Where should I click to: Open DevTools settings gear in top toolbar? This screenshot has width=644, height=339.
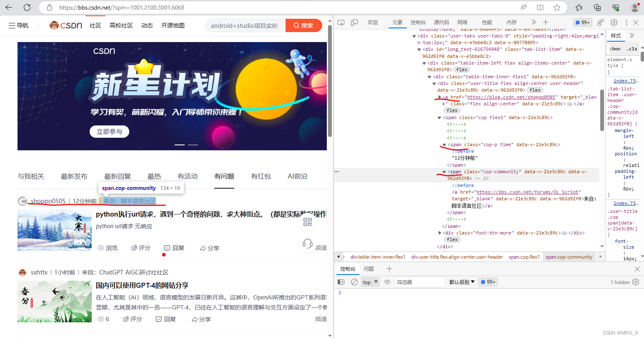click(x=614, y=22)
